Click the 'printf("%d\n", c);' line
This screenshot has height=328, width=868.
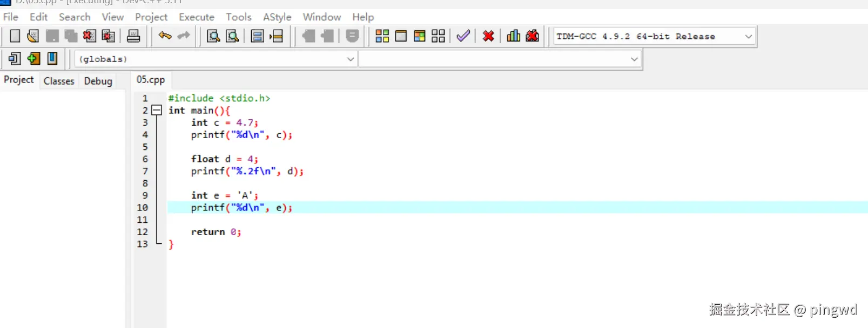(x=241, y=135)
